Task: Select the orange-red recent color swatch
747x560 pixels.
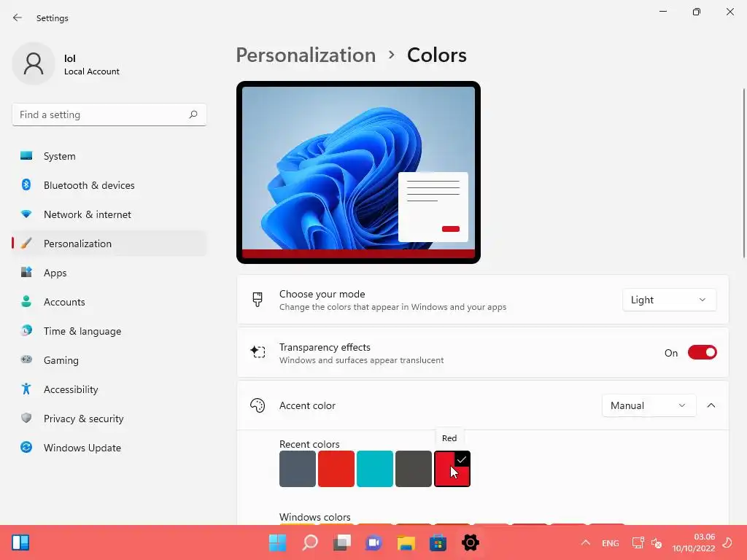Action: pyautogui.click(x=336, y=469)
